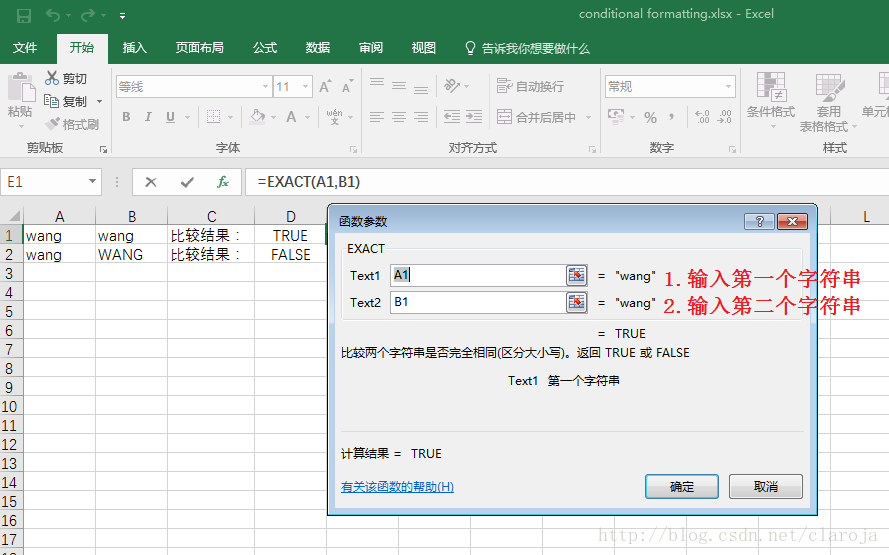This screenshot has width=889, height=555.
Task: Click range selector icon beside Text2
Action: point(577,302)
